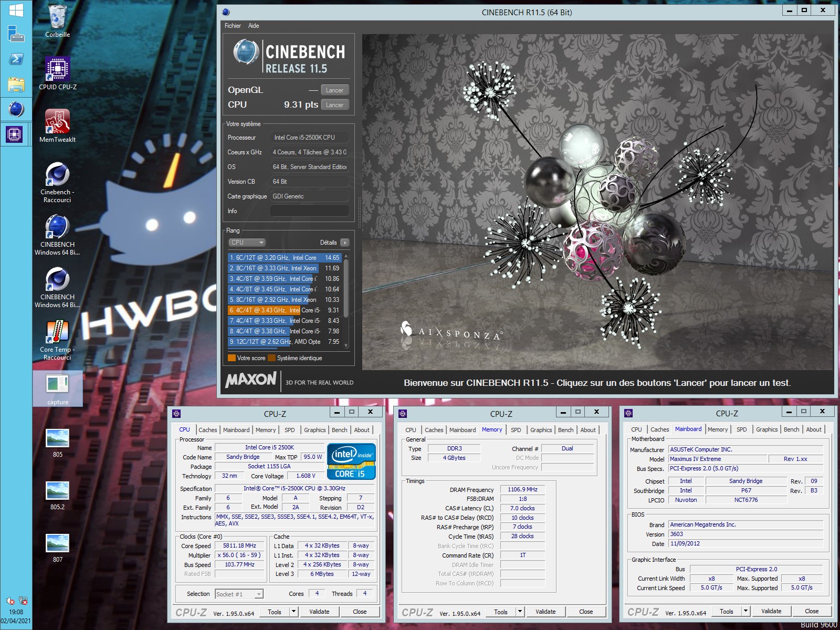Open the 807 image file
Screen dimensions: 840x630
(x=57, y=547)
